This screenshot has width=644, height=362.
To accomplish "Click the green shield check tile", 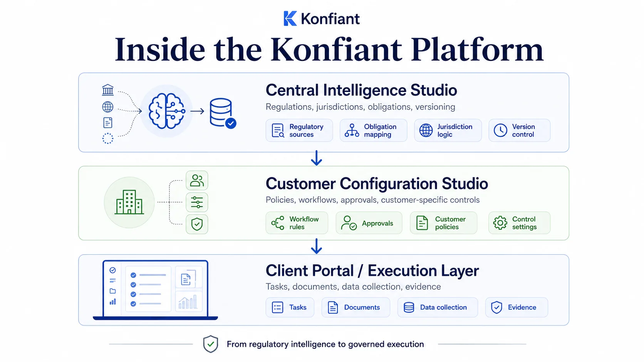I will click(197, 224).
